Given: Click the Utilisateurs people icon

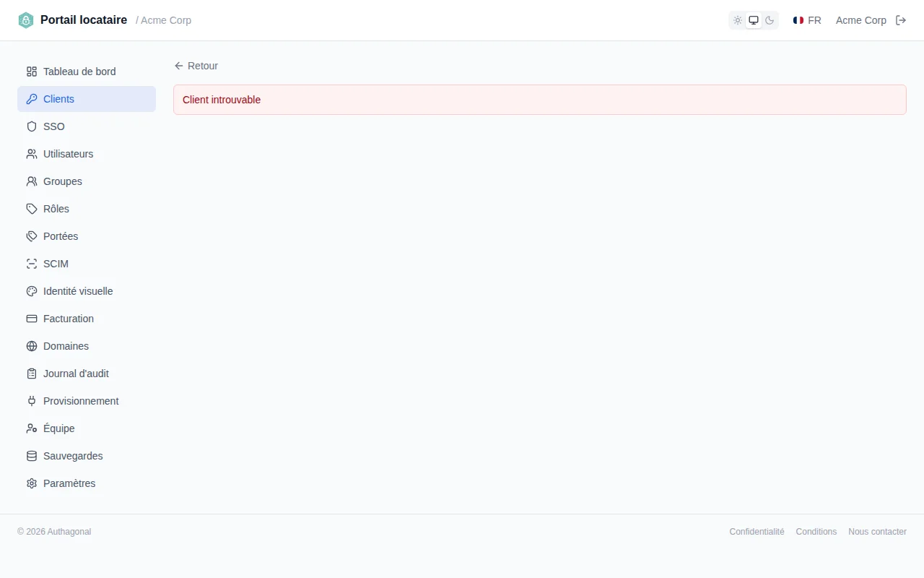Looking at the screenshot, I should [32, 154].
